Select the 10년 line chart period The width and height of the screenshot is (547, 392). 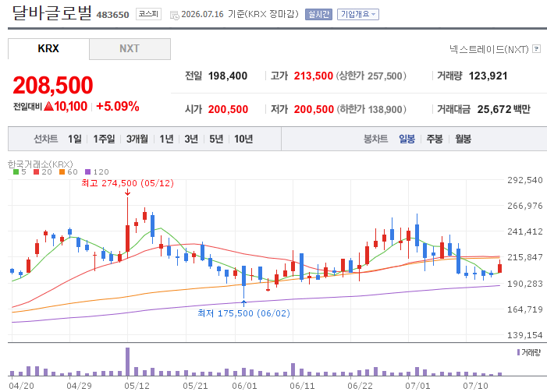coord(243,139)
